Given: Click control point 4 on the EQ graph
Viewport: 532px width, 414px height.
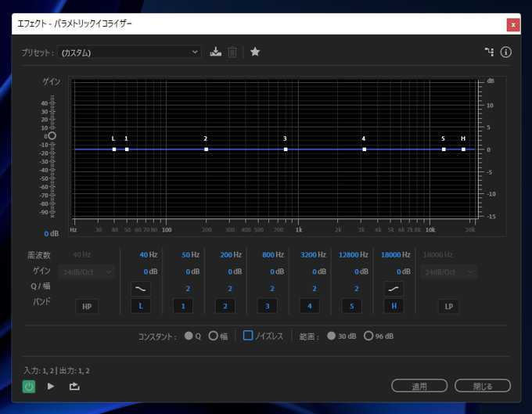Looking at the screenshot, I should pyautogui.click(x=365, y=149).
